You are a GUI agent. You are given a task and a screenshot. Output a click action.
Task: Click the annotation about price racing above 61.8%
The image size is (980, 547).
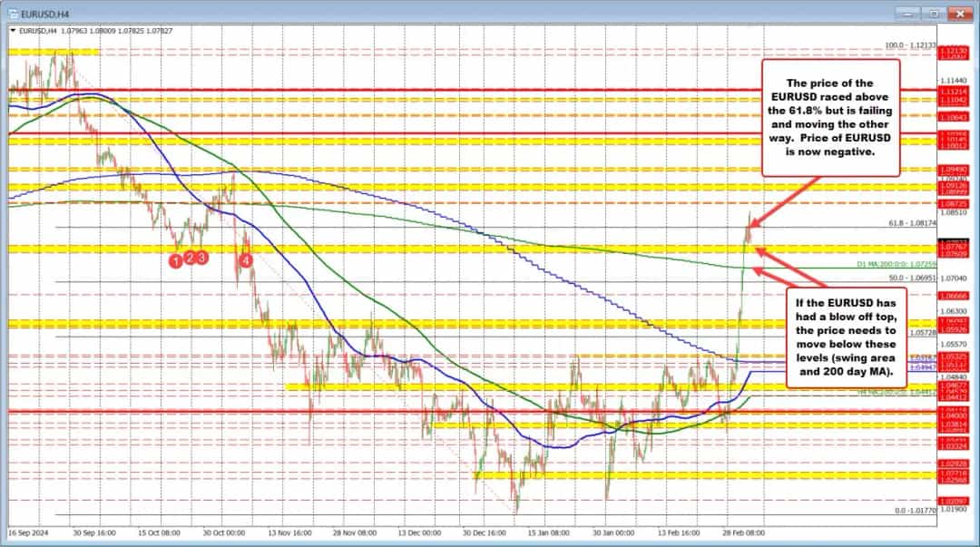[830, 119]
